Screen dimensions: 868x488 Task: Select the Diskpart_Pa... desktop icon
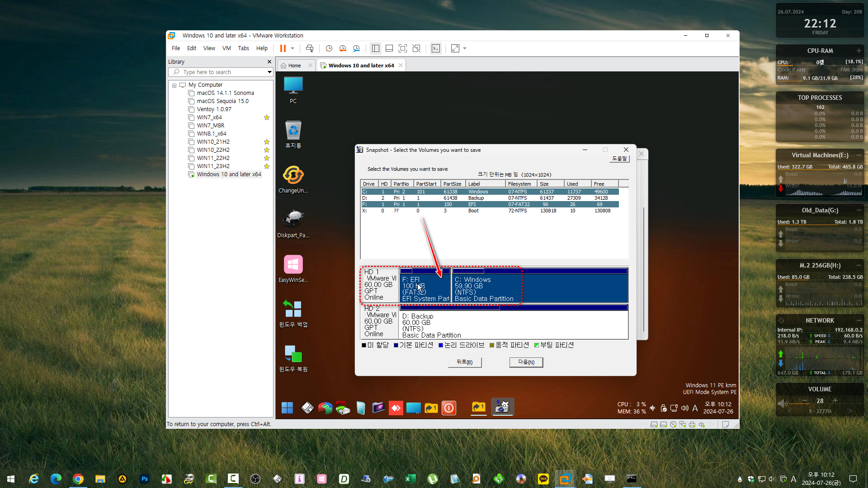pyautogui.click(x=293, y=224)
